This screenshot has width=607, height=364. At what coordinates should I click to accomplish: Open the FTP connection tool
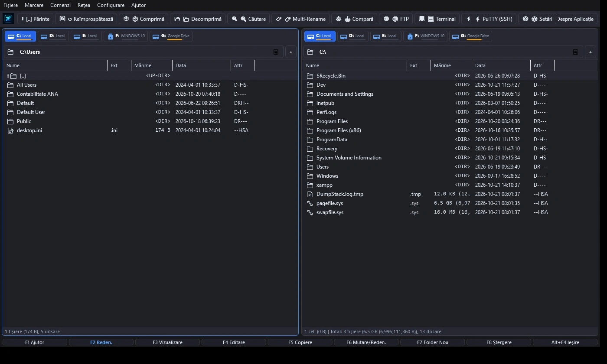click(396, 19)
